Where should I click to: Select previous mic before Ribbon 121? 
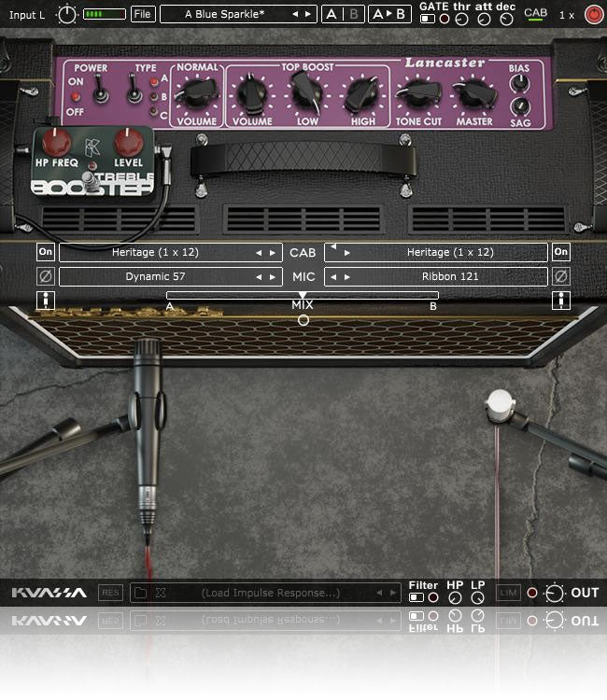click(333, 277)
